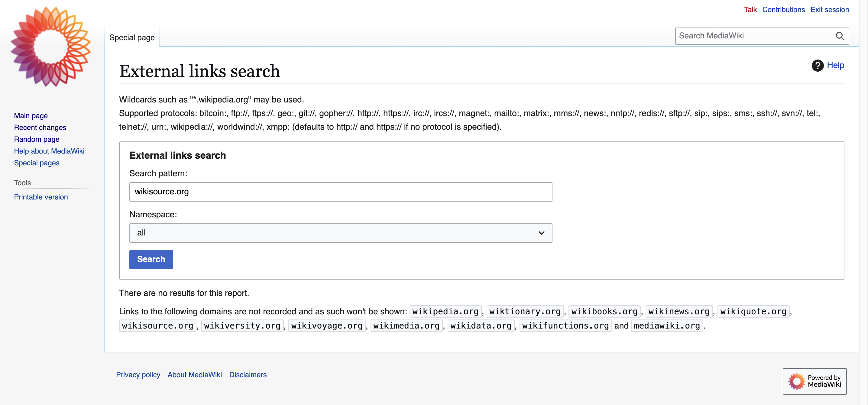Click the External links search page heading
The image size is (868, 405).
point(199,71)
